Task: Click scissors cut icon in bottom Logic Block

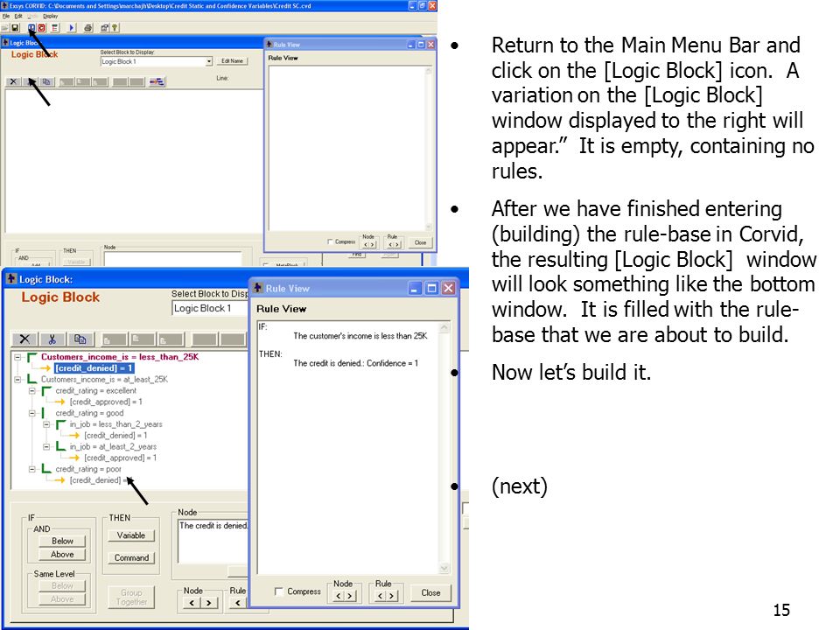Action: 52,339
